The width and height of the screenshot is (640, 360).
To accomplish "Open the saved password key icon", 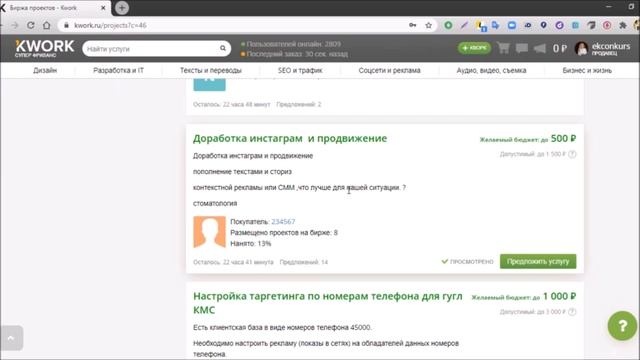I will pyautogui.click(x=413, y=25).
